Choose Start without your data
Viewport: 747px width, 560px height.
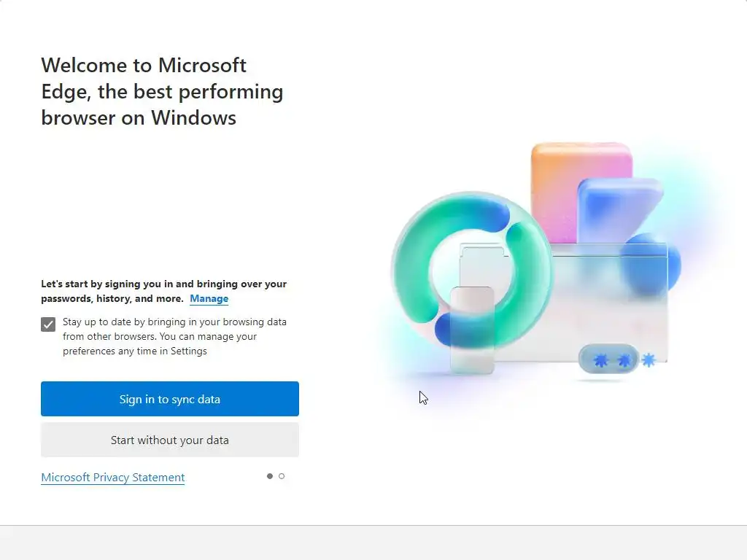169,440
